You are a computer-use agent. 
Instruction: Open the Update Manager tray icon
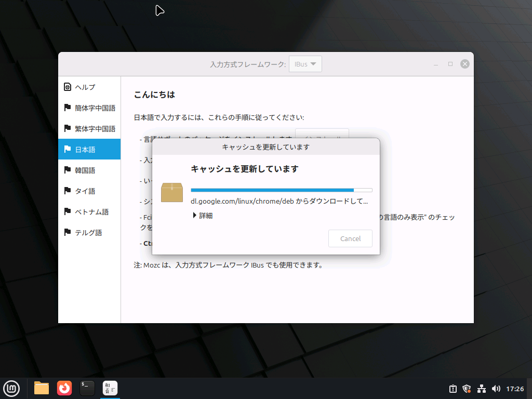[453, 388]
